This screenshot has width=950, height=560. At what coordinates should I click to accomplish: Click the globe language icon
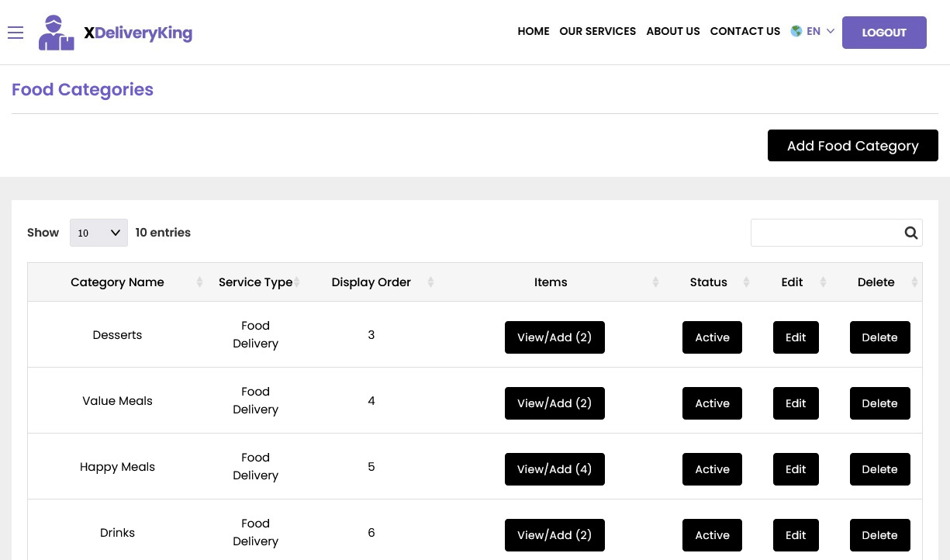(x=796, y=31)
